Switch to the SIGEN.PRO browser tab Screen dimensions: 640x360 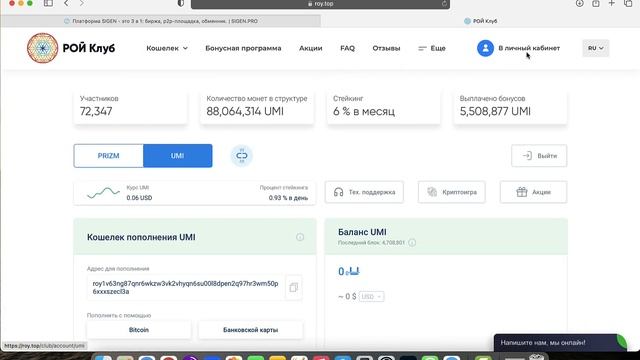pyautogui.click(x=161, y=21)
